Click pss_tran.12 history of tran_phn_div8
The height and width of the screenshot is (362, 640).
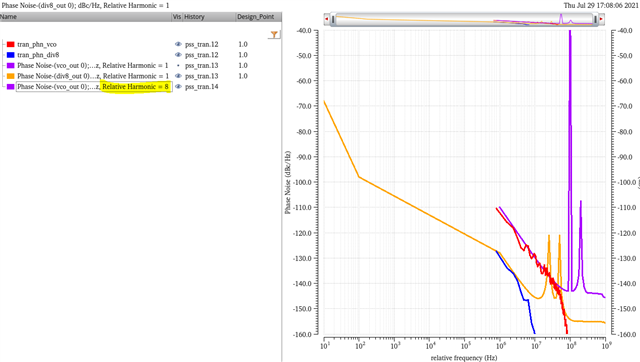pyautogui.click(x=202, y=55)
